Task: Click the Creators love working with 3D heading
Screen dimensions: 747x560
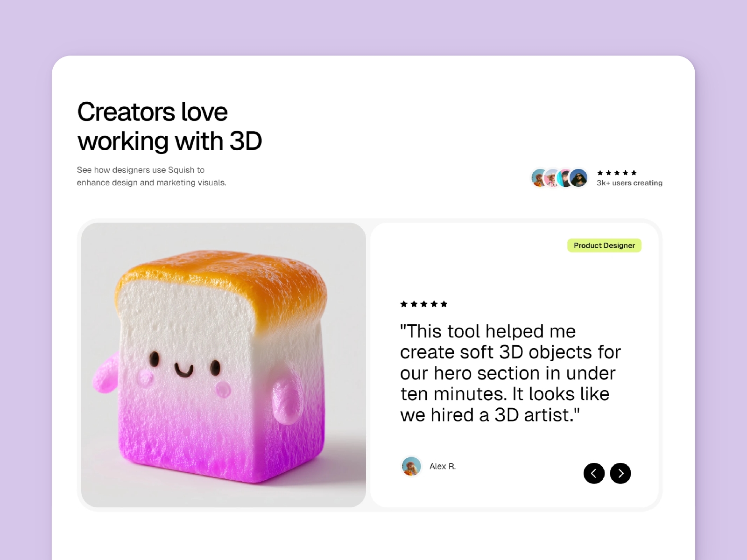Action: (169, 126)
